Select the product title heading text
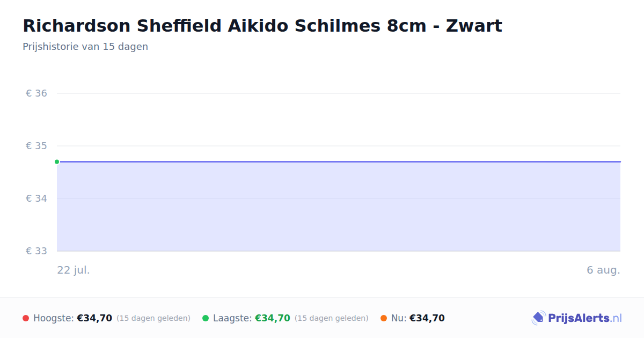Screen dimensions: 644x338 pyautogui.click(x=262, y=26)
